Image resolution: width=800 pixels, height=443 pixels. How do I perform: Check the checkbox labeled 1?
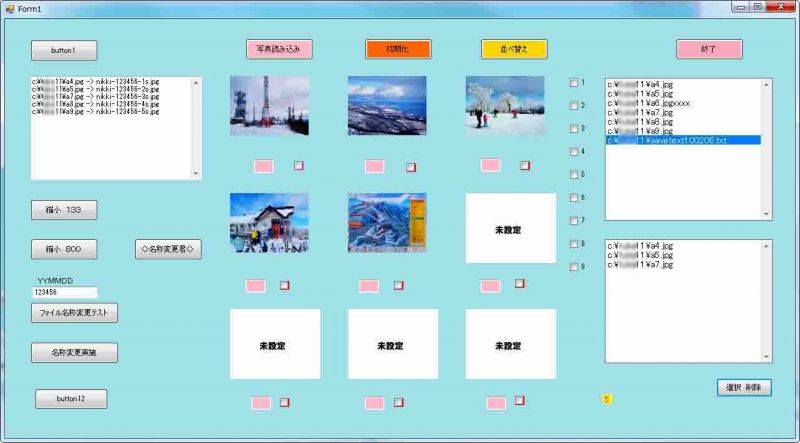click(574, 83)
